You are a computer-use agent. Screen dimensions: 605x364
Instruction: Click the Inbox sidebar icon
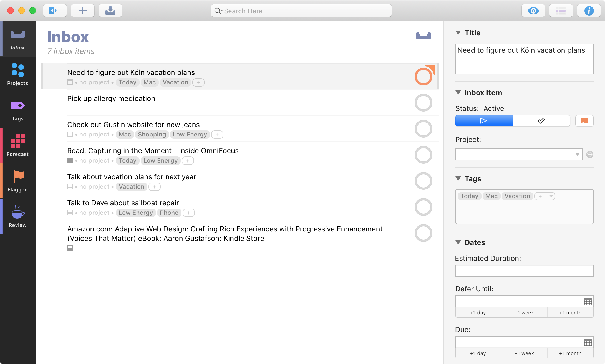(18, 39)
